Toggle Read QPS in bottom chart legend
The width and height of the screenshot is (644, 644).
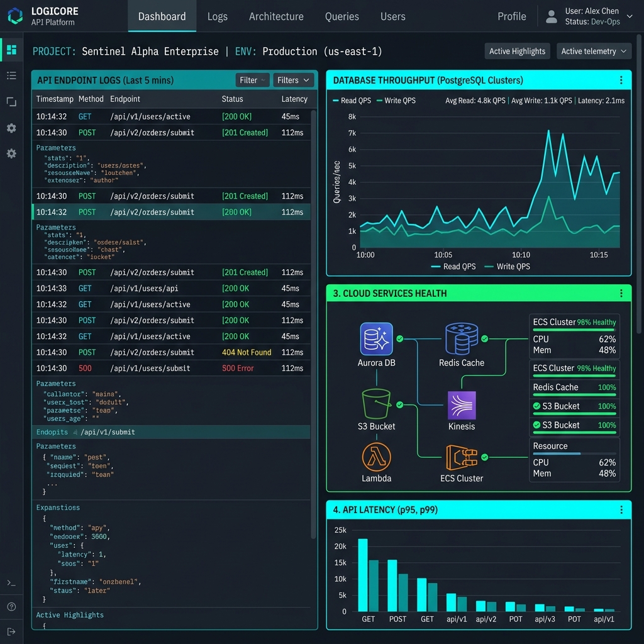tap(453, 267)
